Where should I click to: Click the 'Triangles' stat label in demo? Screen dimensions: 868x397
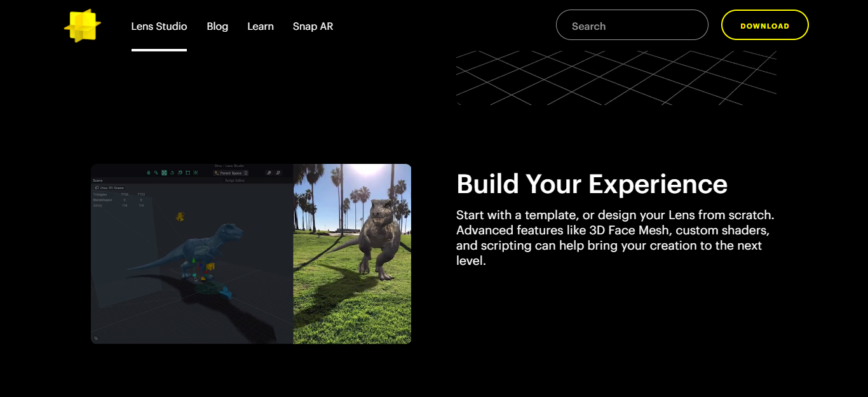pyautogui.click(x=100, y=194)
